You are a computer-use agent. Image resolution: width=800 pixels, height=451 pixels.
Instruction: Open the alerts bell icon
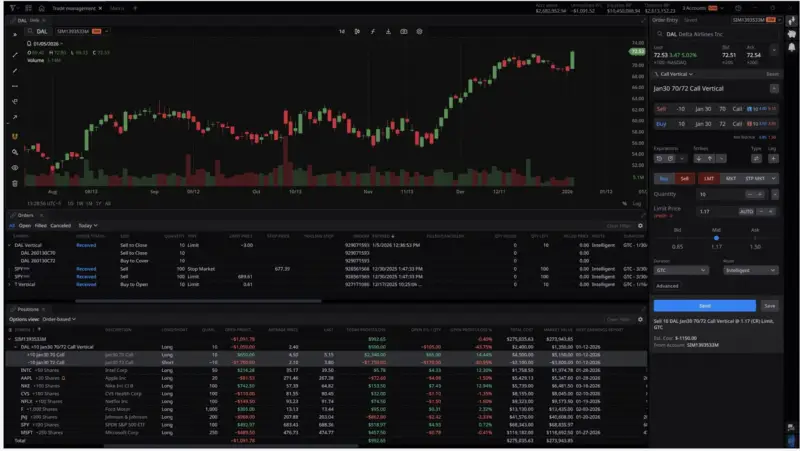(791, 47)
